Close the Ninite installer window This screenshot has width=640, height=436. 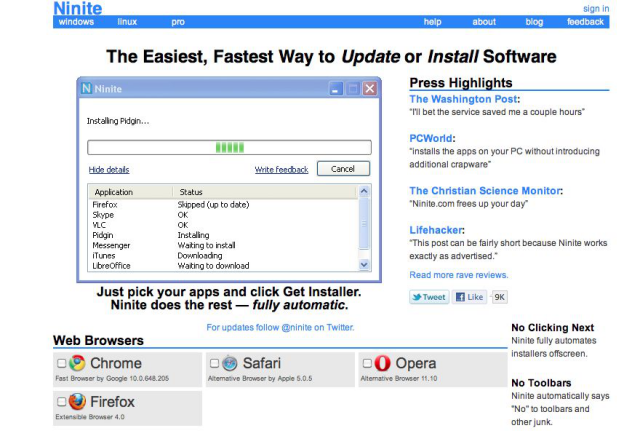[x=370, y=89]
